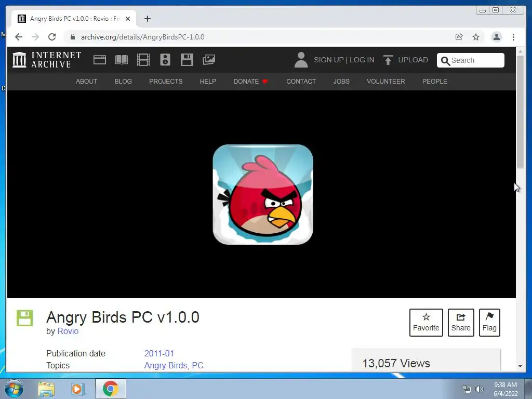Open Windows Explorer from the taskbar
This screenshot has height=399, width=532.
[x=46, y=389]
